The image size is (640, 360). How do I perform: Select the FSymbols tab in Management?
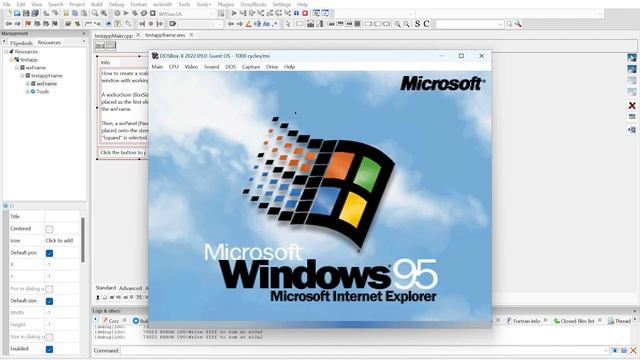coord(21,42)
